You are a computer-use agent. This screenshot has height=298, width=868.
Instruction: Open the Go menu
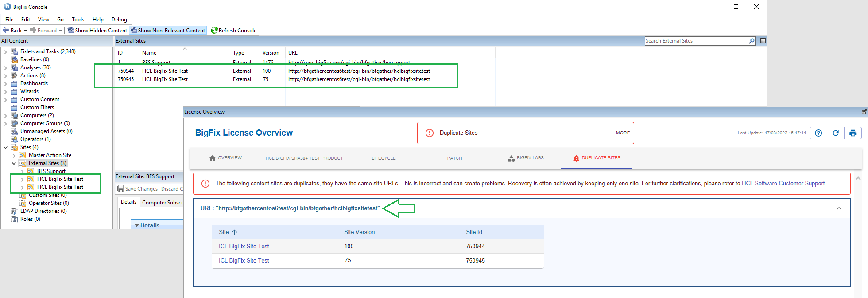coord(60,19)
